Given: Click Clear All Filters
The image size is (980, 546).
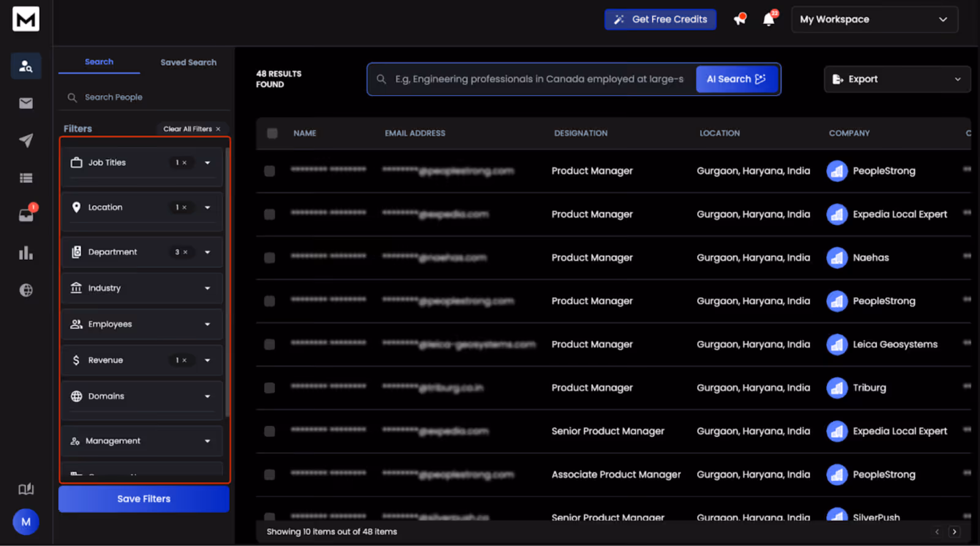Looking at the screenshot, I should click(x=192, y=129).
